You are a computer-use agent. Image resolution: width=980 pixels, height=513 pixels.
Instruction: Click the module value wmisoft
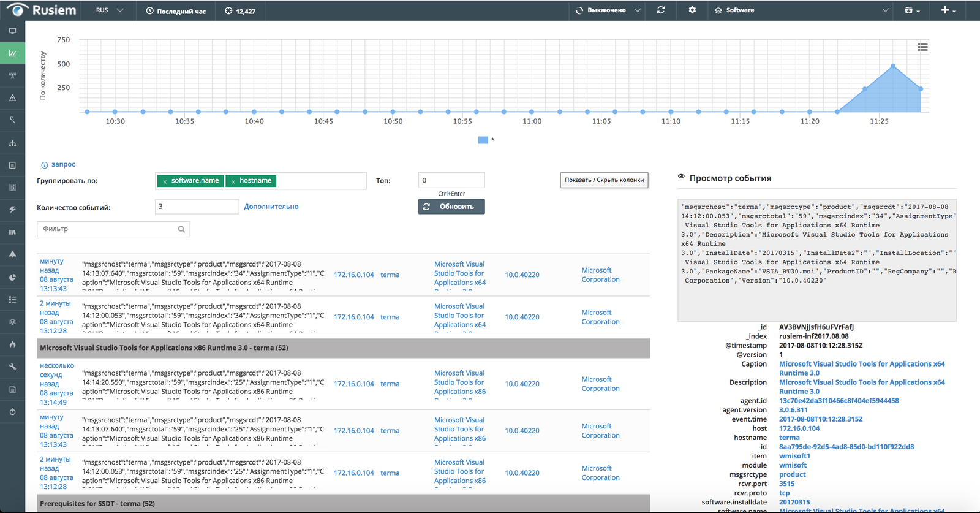coord(793,465)
